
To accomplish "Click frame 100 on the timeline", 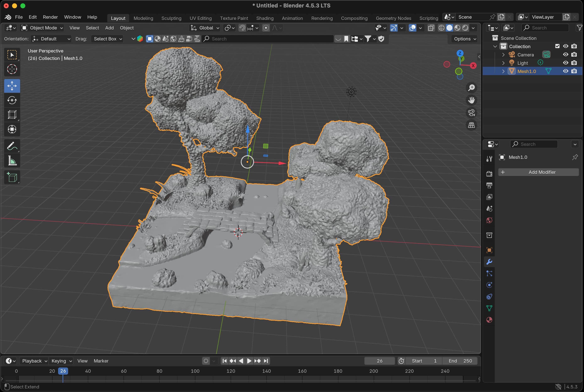I will pos(195,371).
